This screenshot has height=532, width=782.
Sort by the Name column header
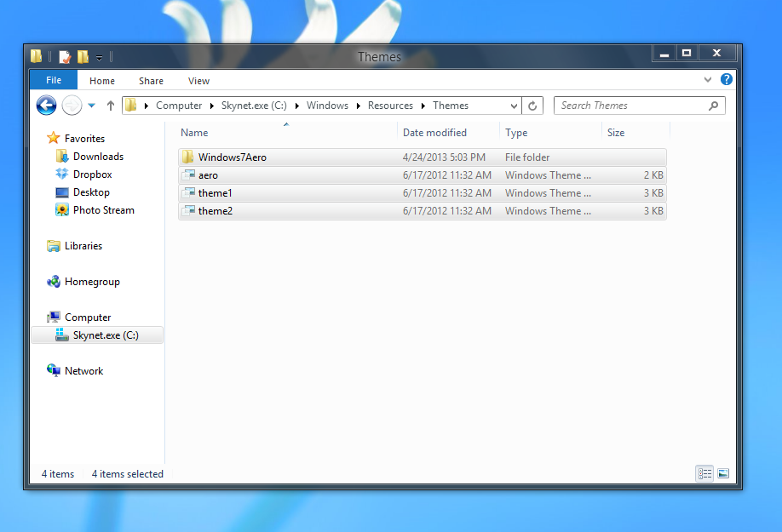(x=194, y=133)
